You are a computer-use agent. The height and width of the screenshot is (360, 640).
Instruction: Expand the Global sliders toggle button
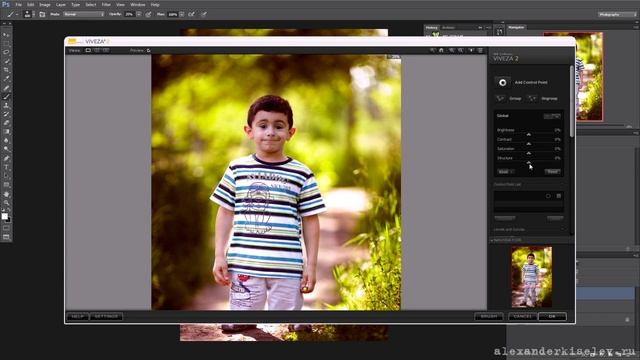552,116
